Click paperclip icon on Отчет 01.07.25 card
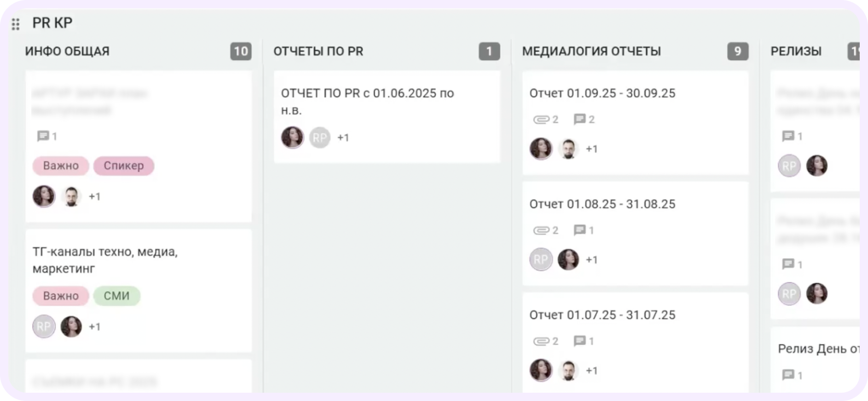Image resolution: width=868 pixels, height=401 pixels. (x=541, y=341)
